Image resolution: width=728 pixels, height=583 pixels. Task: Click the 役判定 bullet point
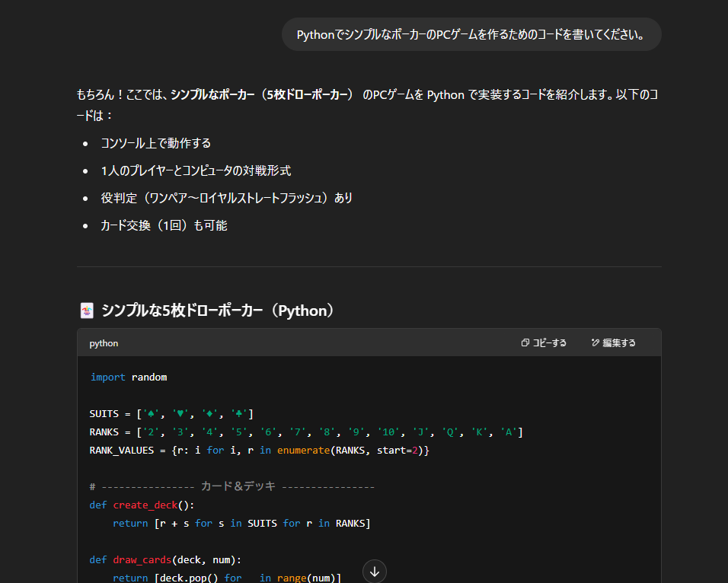226,198
